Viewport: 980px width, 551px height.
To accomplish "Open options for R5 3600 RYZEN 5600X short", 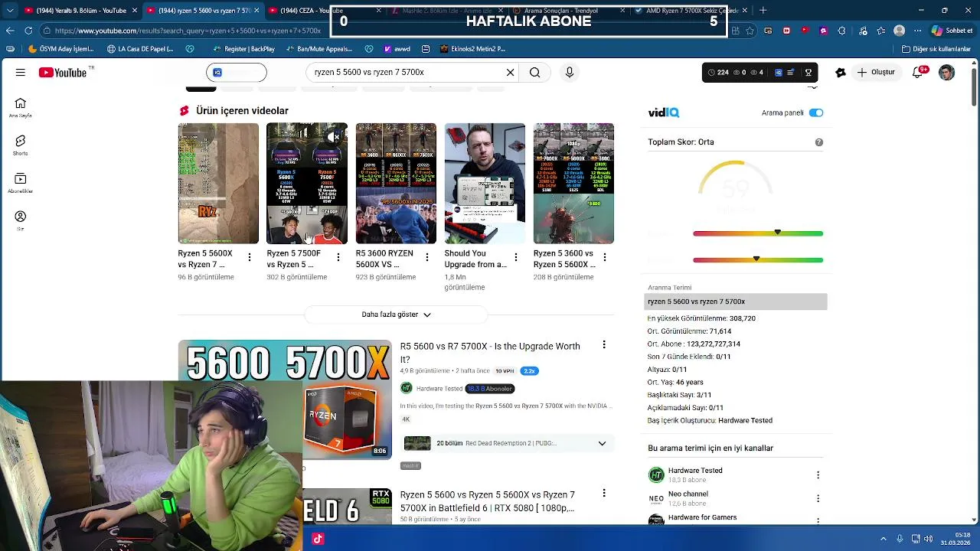I will click(x=427, y=257).
